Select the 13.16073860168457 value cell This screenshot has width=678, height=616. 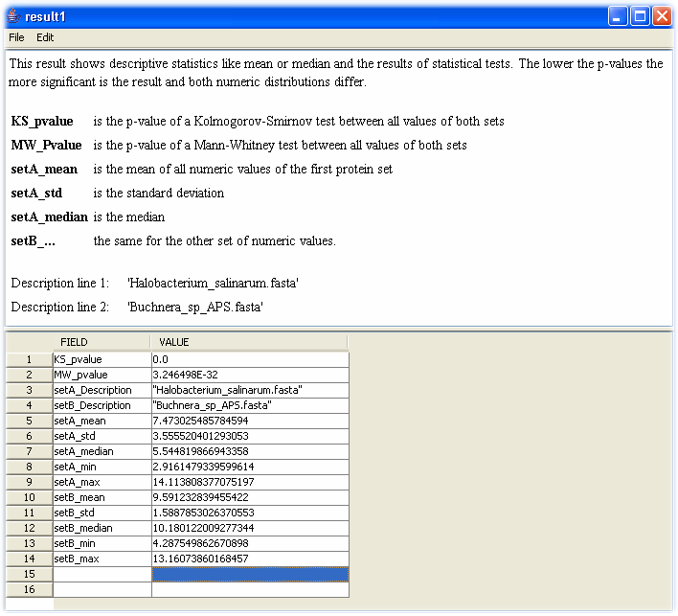click(250, 559)
